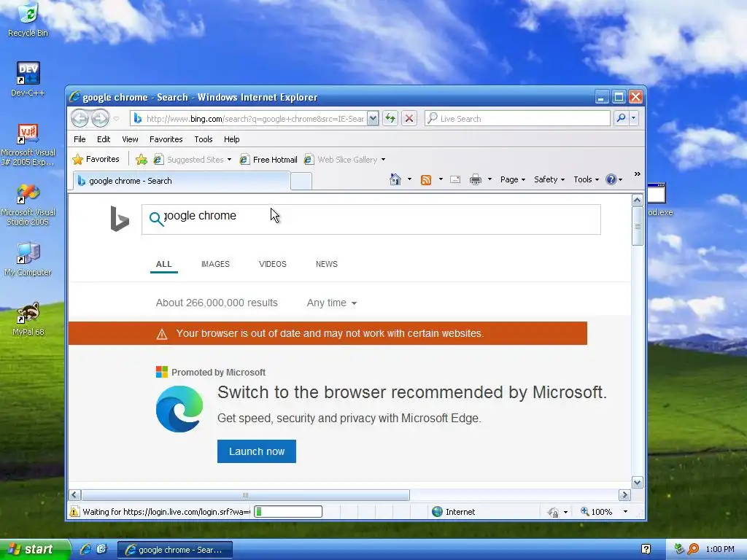Open the Favorites menu

click(166, 139)
